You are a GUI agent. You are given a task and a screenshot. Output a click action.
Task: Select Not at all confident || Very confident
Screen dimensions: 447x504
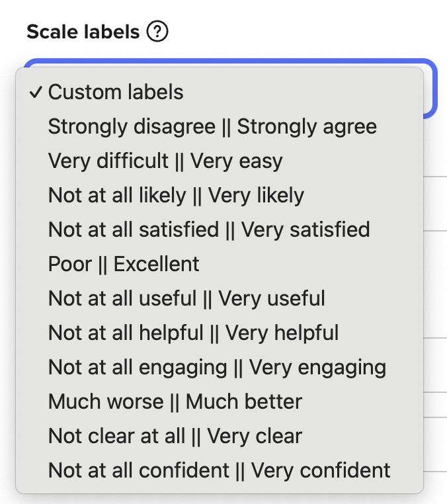point(220,470)
